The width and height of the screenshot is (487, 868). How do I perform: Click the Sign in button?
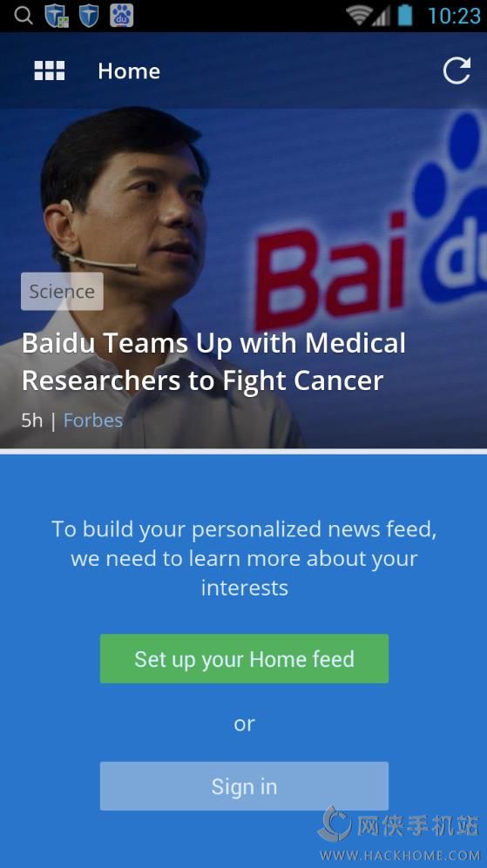244,786
